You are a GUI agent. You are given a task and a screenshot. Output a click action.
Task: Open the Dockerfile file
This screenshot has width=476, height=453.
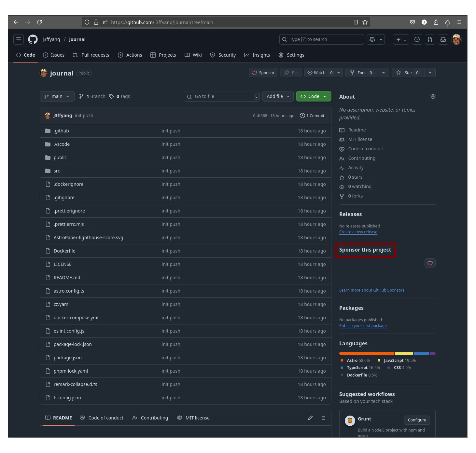point(64,251)
